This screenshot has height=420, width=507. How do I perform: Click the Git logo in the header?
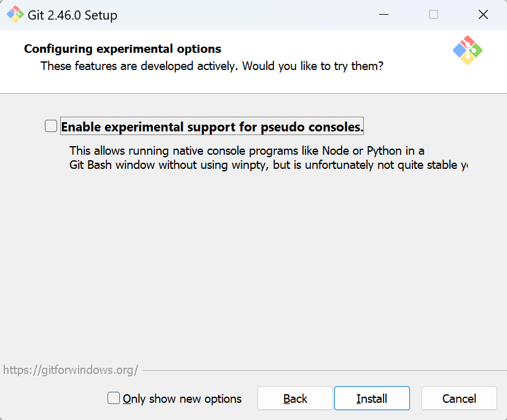tap(468, 50)
